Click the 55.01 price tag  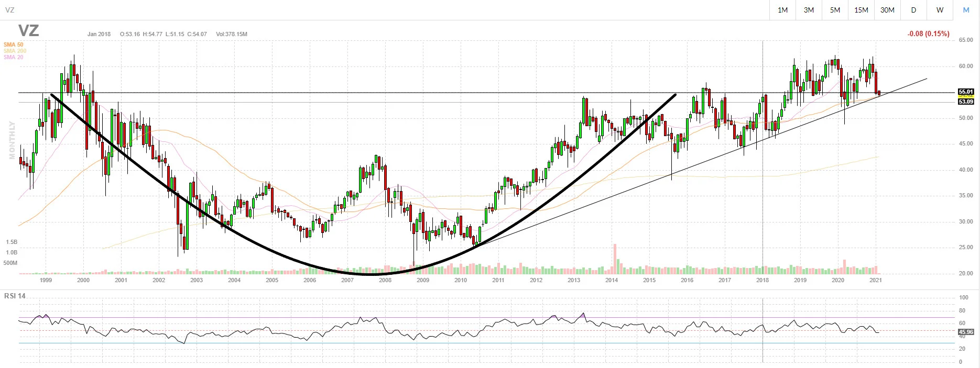coord(966,92)
